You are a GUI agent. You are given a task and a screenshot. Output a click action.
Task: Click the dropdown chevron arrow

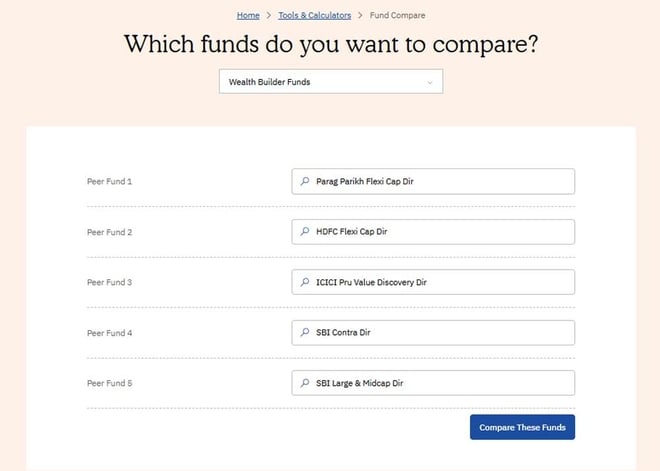[430, 82]
